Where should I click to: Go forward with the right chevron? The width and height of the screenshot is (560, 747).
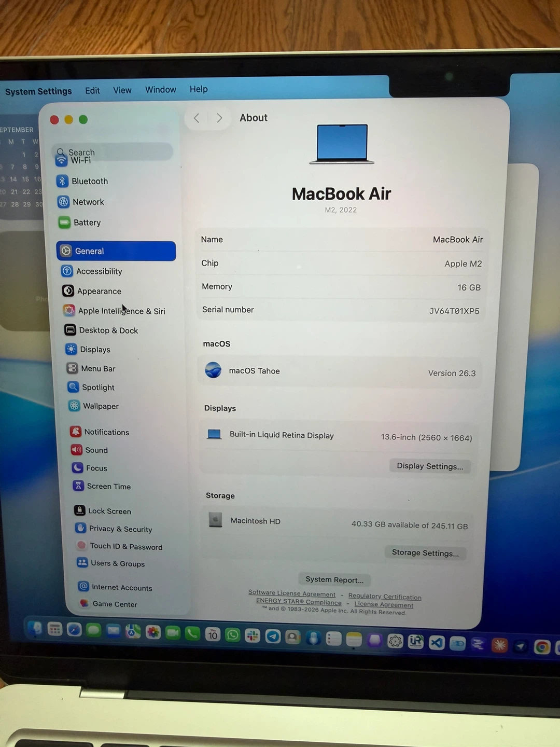coord(219,118)
